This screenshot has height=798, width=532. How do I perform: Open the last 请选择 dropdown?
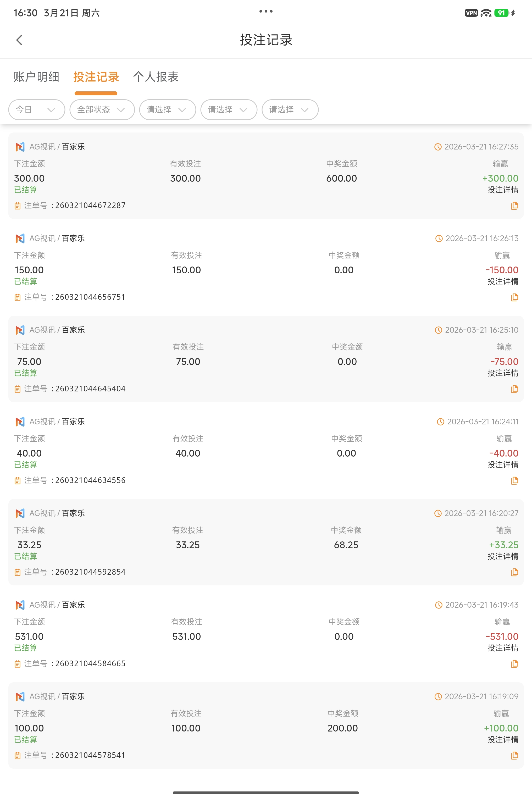click(290, 110)
